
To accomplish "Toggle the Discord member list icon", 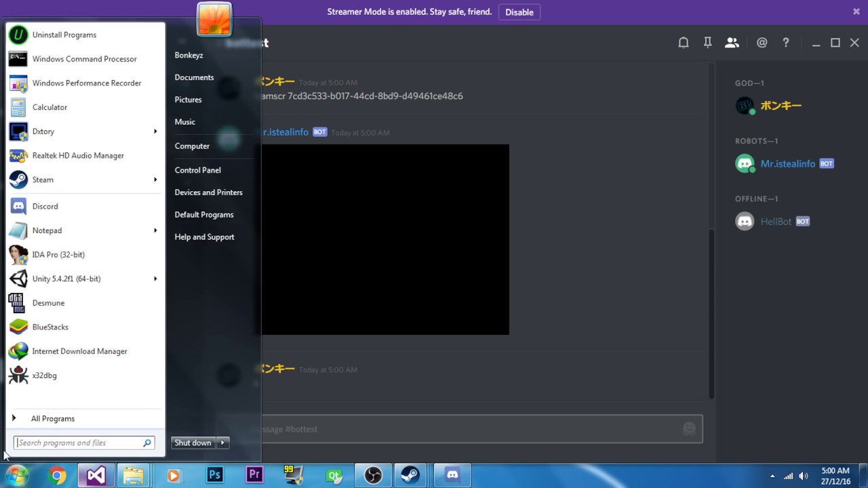I will point(732,43).
